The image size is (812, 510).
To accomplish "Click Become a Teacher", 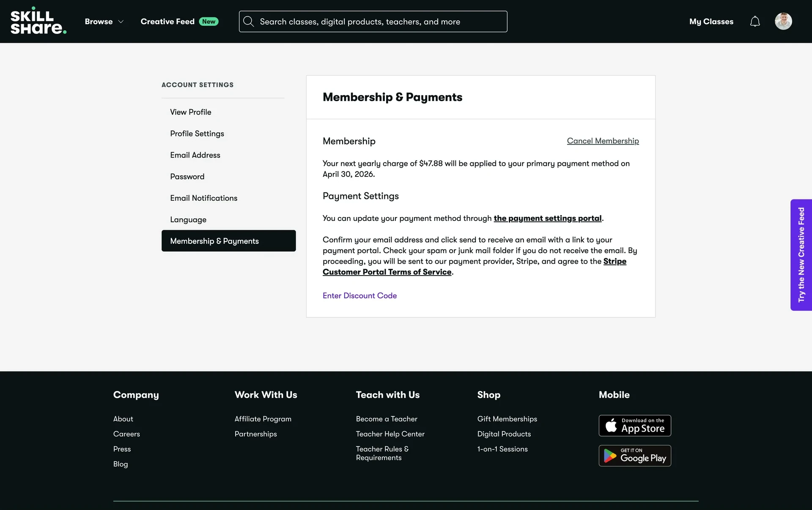I will point(387,419).
